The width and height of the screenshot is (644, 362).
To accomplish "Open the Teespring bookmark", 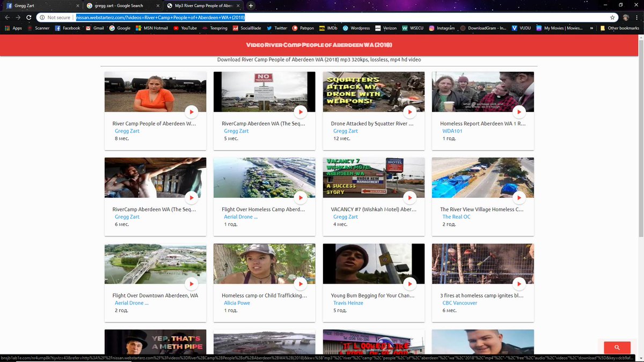I will click(215, 28).
